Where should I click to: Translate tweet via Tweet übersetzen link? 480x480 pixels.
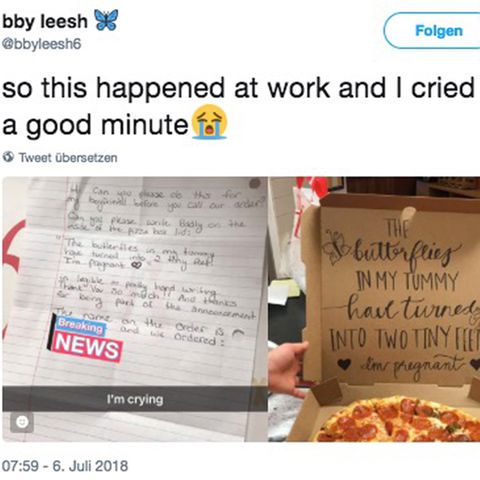tap(68, 157)
